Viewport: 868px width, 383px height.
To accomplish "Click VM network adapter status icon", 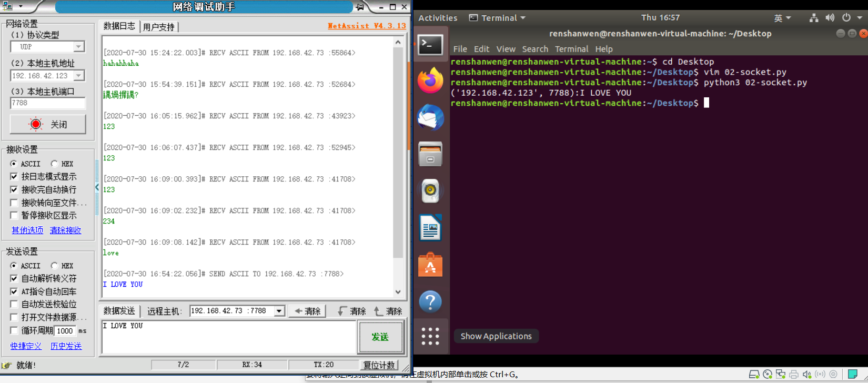I will pos(781,375).
